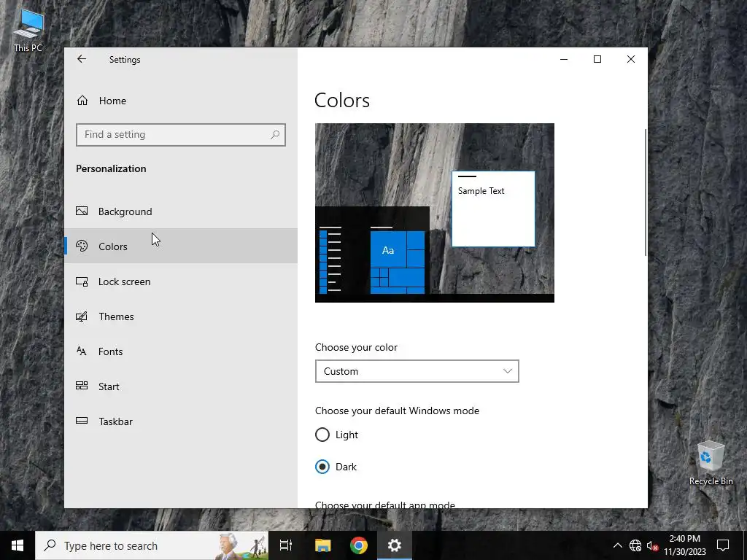Screen dimensions: 747x560
Task: Open the muted volume tray icon
Action: coord(652,545)
